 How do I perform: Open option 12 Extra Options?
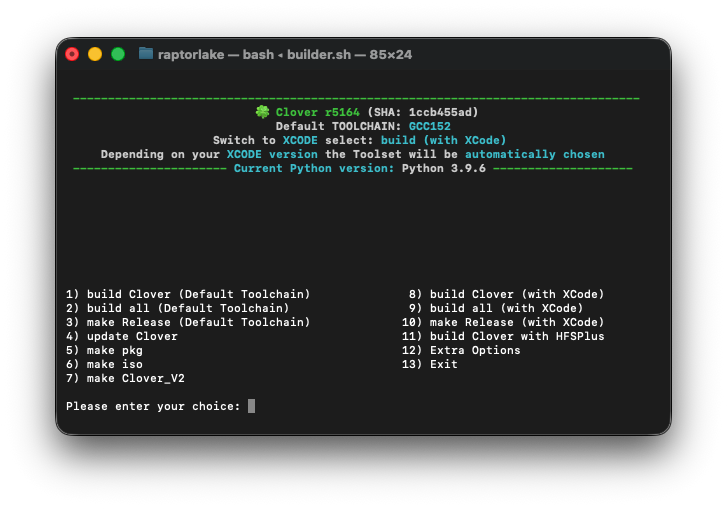[x=461, y=350]
